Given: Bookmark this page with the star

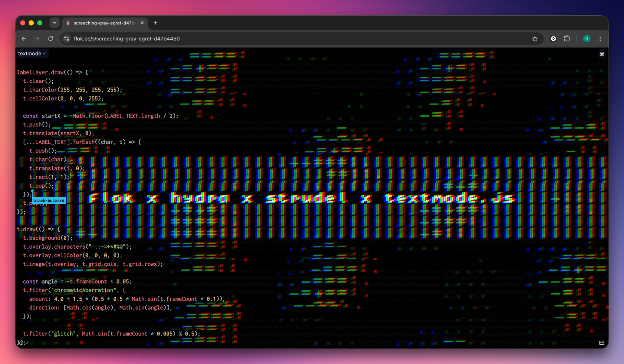Looking at the screenshot, I should (x=535, y=39).
